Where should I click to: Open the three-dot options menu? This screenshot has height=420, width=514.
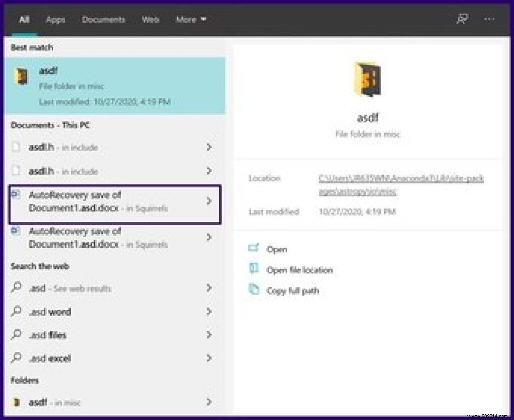pos(489,19)
